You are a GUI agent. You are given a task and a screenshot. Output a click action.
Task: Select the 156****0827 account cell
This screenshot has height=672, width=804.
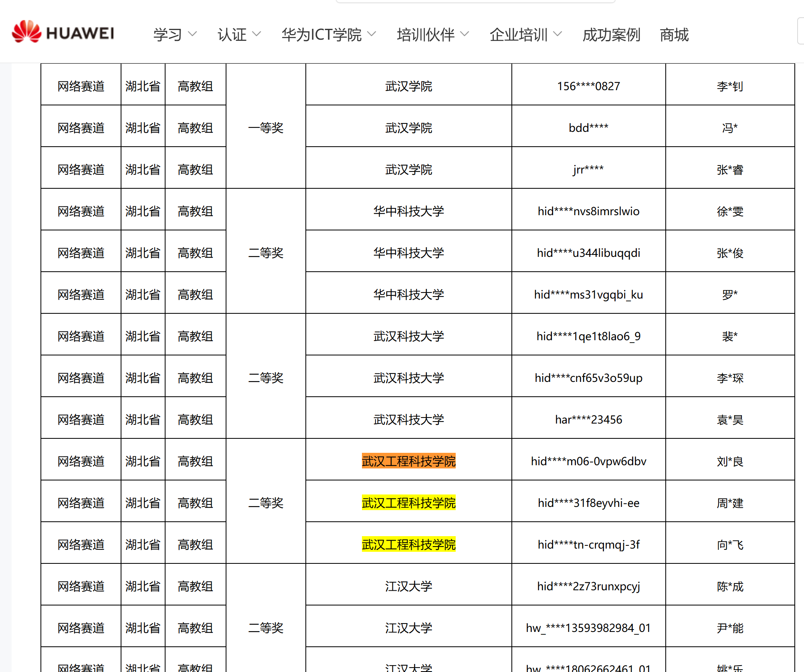pos(588,86)
